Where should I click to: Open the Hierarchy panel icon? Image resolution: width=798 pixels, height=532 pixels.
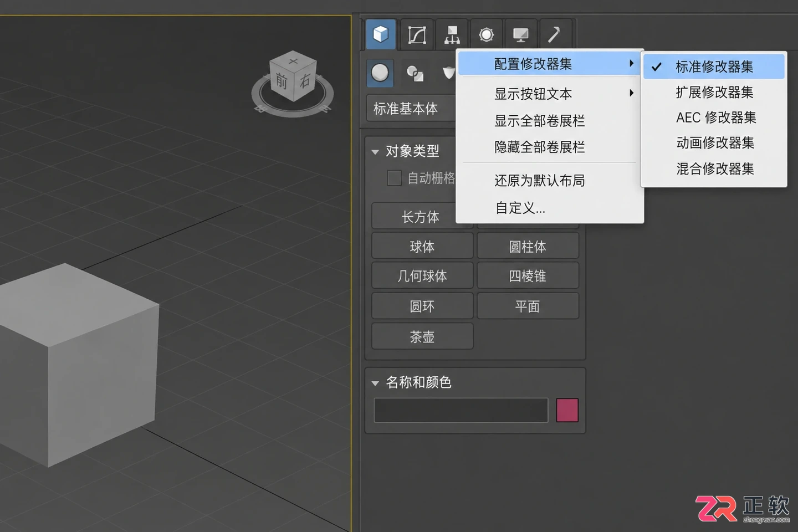[x=452, y=35]
